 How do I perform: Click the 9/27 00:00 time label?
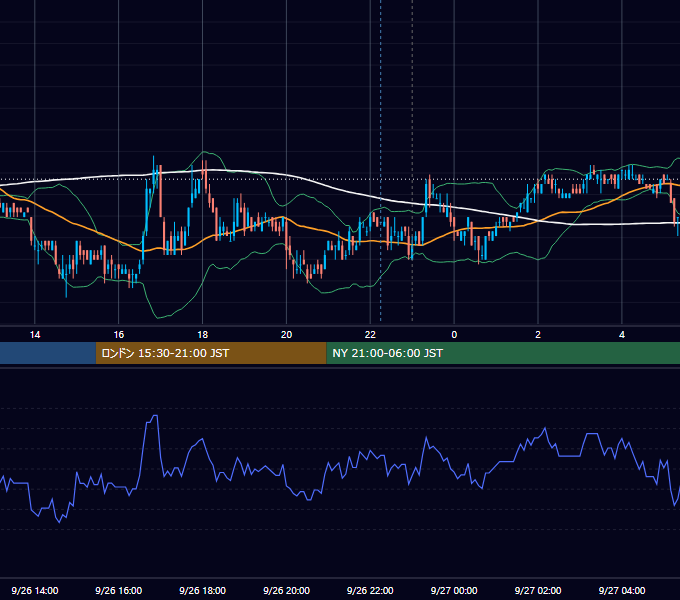pyautogui.click(x=454, y=590)
